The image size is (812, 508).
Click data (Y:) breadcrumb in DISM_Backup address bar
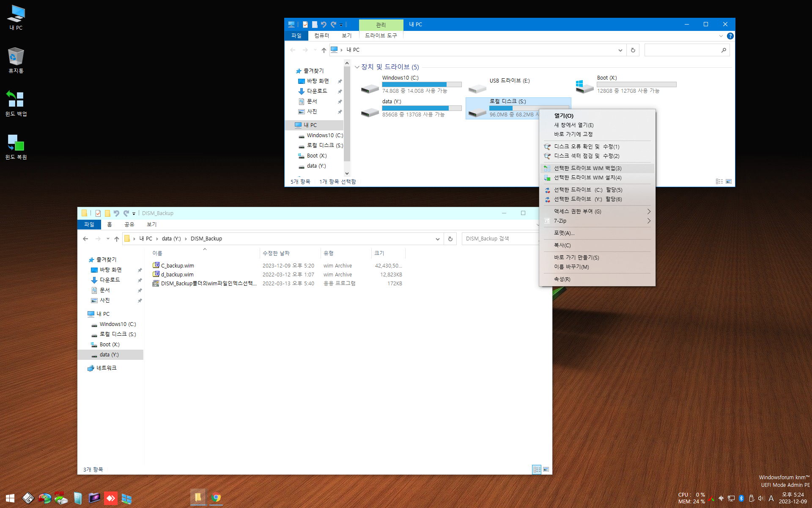click(x=171, y=239)
